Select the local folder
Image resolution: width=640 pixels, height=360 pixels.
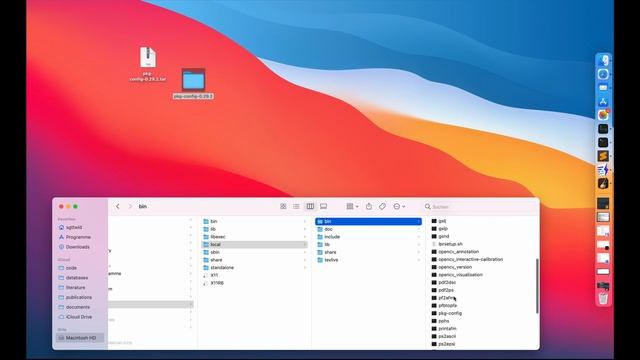pyautogui.click(x=254, y=244)
